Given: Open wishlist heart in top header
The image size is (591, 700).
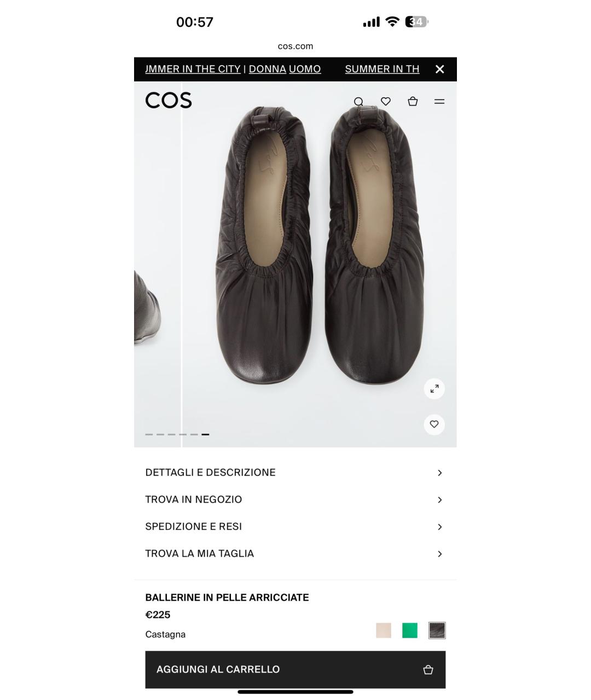Looking at the screenshot, I should point(386,101).
